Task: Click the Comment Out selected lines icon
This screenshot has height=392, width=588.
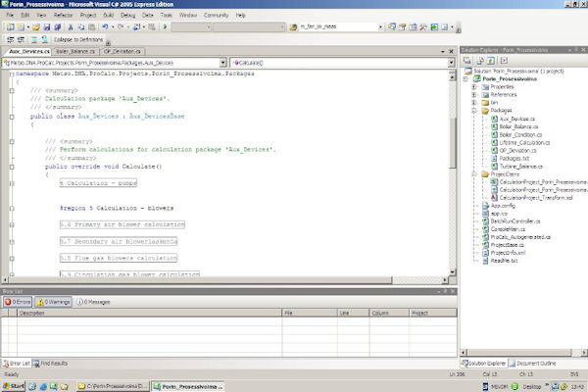Action: pyautogui.click(x=33, y=39)
